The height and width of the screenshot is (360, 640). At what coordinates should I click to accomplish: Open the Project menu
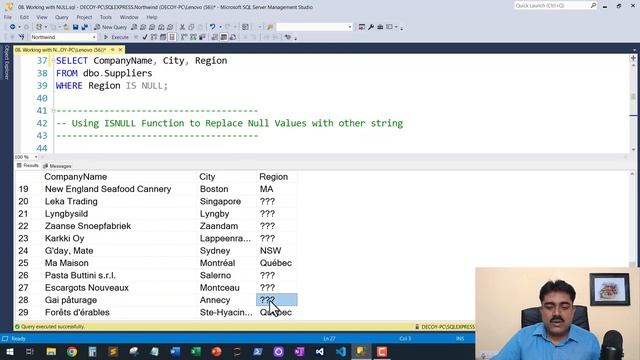pyautogui.click(x=84, y=17)
